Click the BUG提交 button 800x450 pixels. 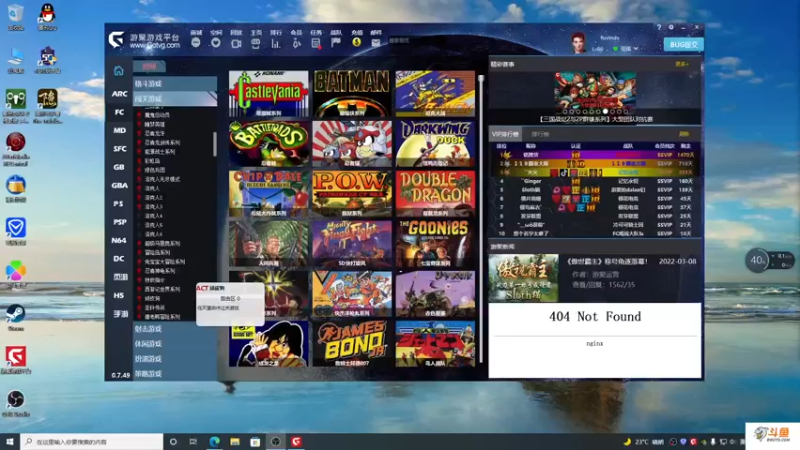[684, 45]
